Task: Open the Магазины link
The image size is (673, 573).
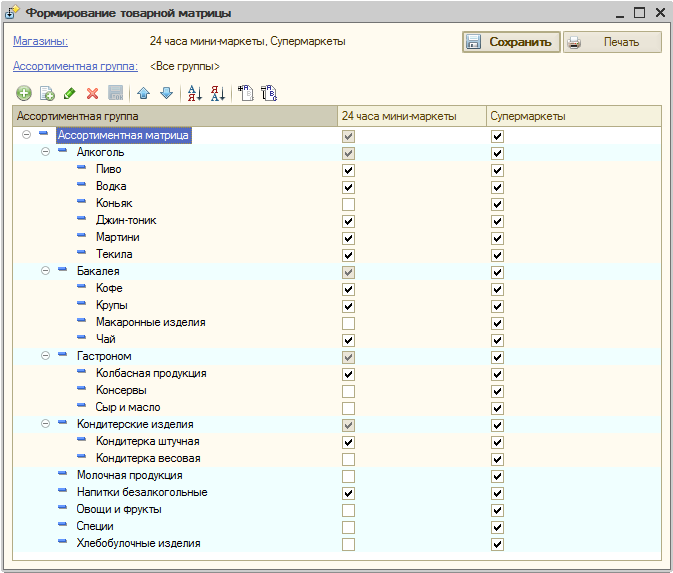Action: tap(40, 41)
